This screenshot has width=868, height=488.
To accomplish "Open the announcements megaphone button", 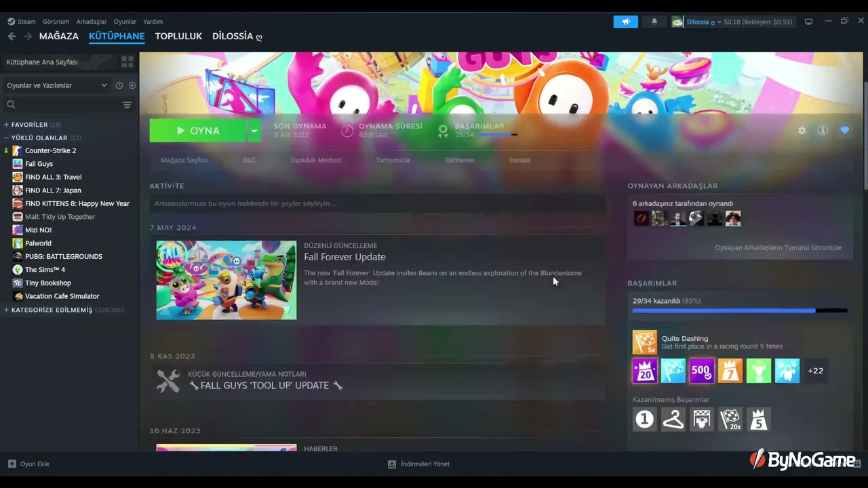I will (626, 22).
